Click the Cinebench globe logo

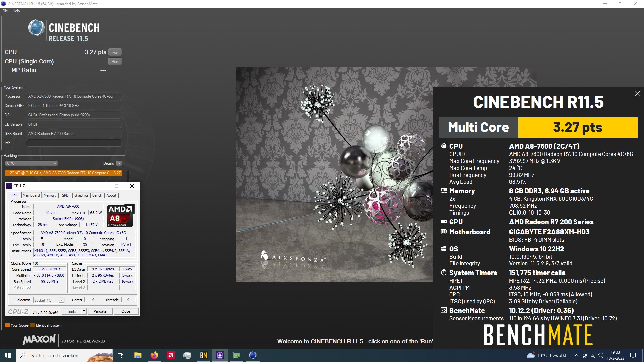[36, 28]
